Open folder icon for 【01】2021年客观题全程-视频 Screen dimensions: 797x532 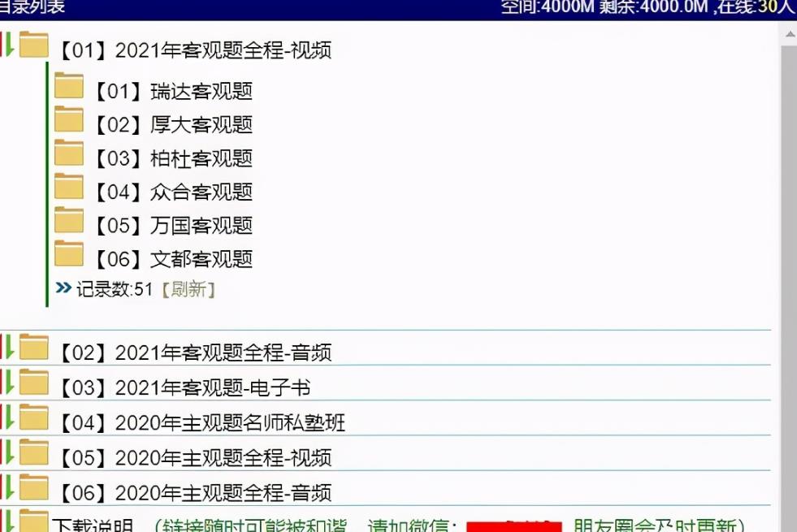point(34,45)
